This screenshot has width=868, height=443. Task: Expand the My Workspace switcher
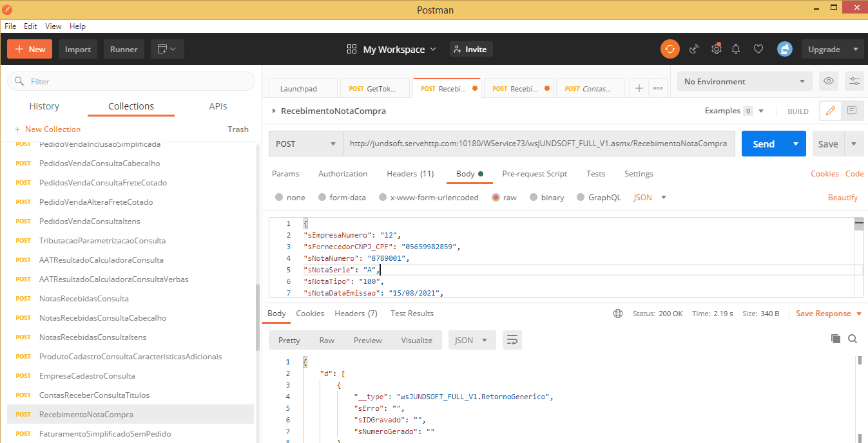pos(392,50)
